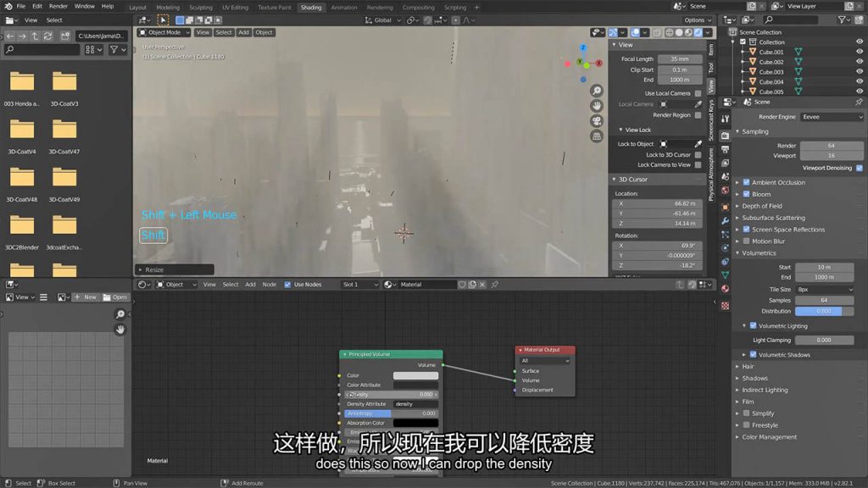Open the Render menu
Image resolution: width=868 pixels, height=488 pixels.
[58, 6]
